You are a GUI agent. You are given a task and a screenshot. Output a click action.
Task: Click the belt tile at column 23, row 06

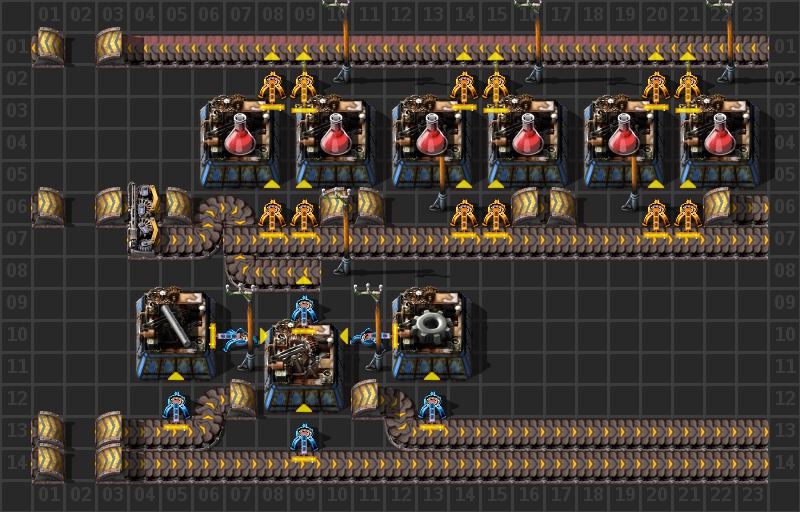pos(752,209)
